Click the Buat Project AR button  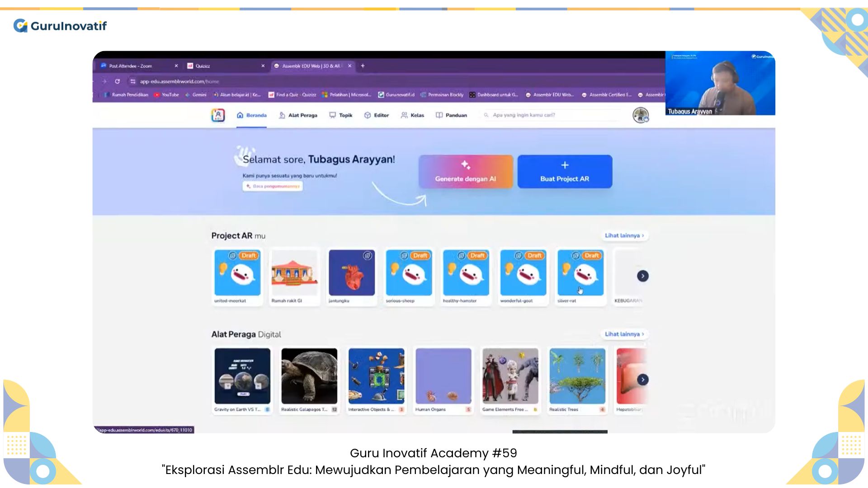pos(564,172)
